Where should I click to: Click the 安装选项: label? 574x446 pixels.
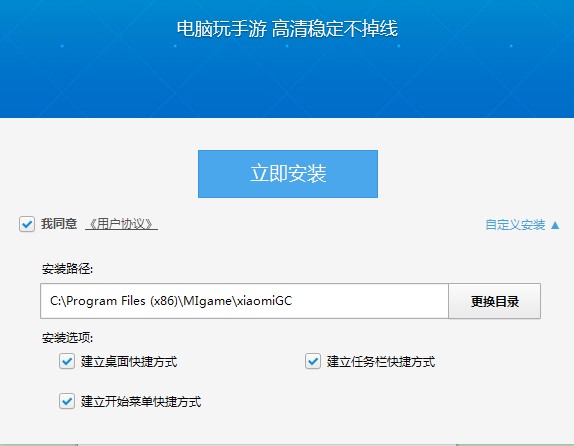pyautogui.click(x=67, y=338)
